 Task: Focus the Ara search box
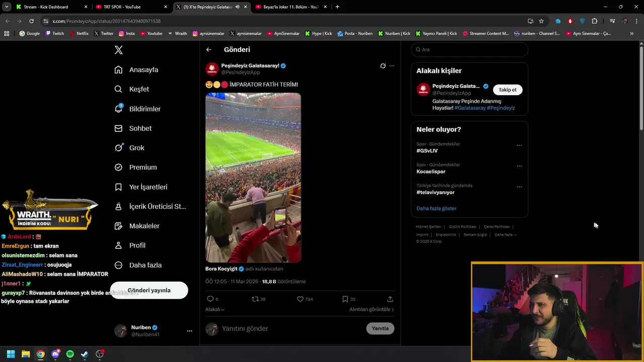tap(469, 50)
